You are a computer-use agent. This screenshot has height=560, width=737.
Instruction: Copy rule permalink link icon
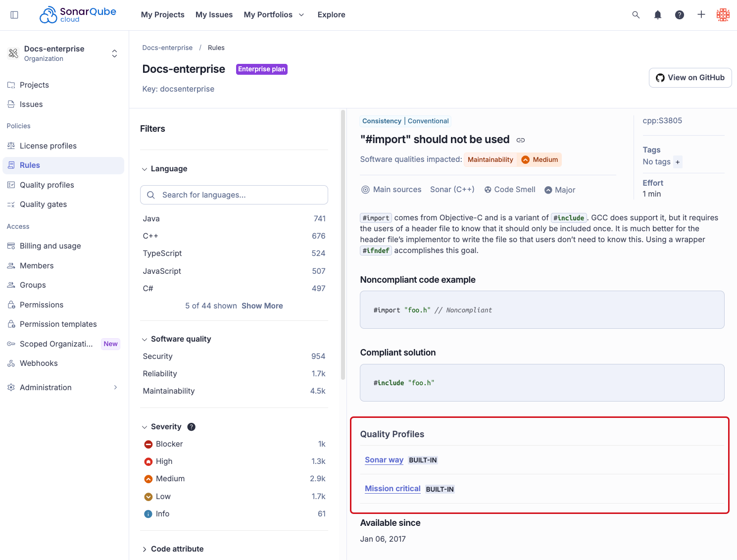[x=521, y=140]
